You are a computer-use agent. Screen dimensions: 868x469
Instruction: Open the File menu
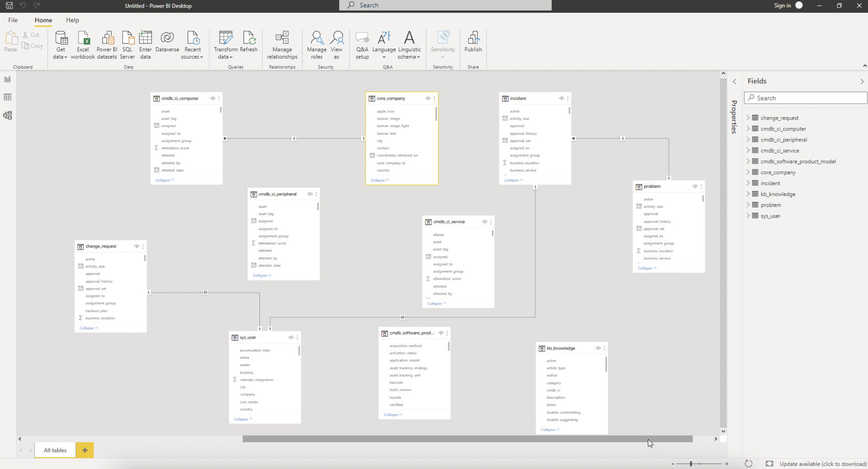(x=13, y=20)
